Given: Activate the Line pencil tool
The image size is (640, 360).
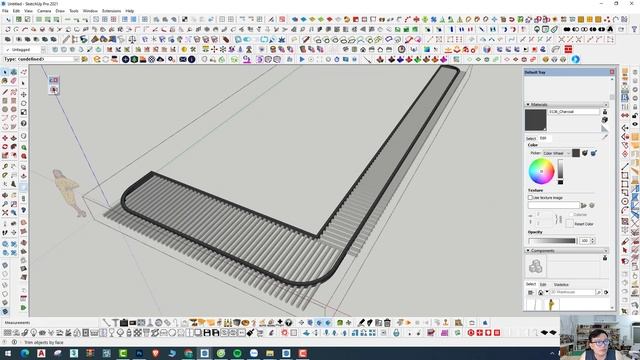Looking at the screenshot, I should tap(5, 91).
